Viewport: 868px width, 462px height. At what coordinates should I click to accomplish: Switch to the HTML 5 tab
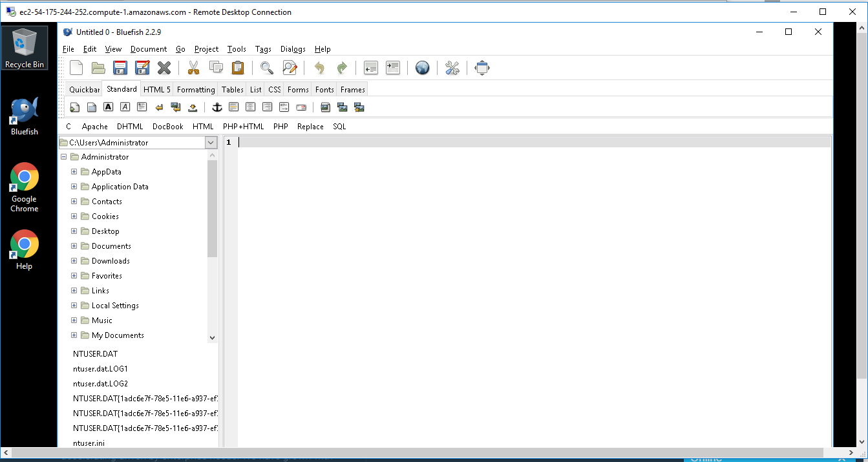coord(157,90)
